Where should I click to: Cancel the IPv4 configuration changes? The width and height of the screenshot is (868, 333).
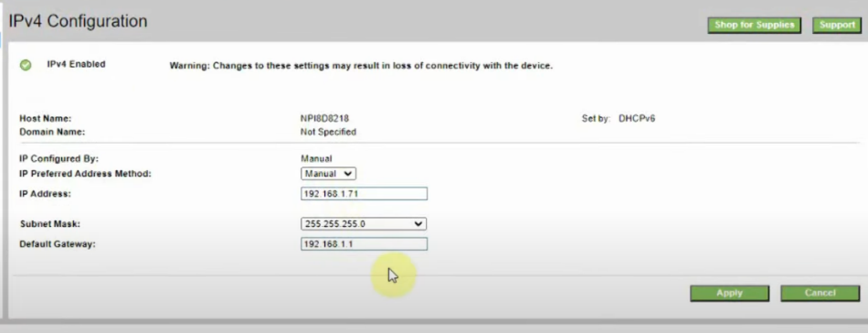820,293
